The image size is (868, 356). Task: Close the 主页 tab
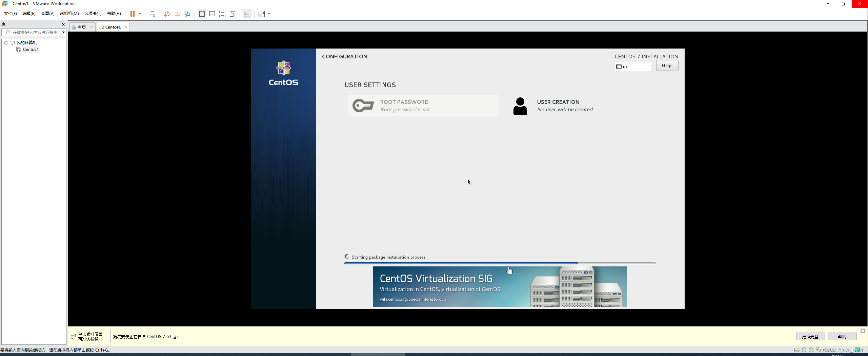(x=92, y=27)
